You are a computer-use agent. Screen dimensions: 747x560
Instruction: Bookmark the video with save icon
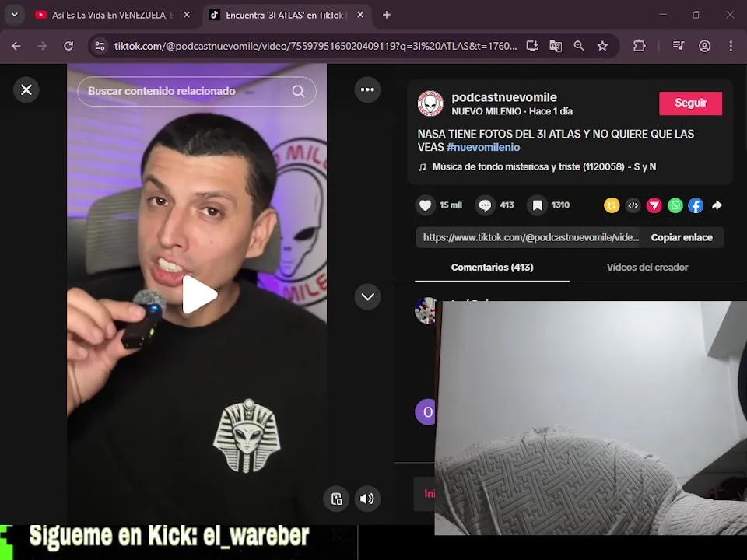tap(537, 205)
